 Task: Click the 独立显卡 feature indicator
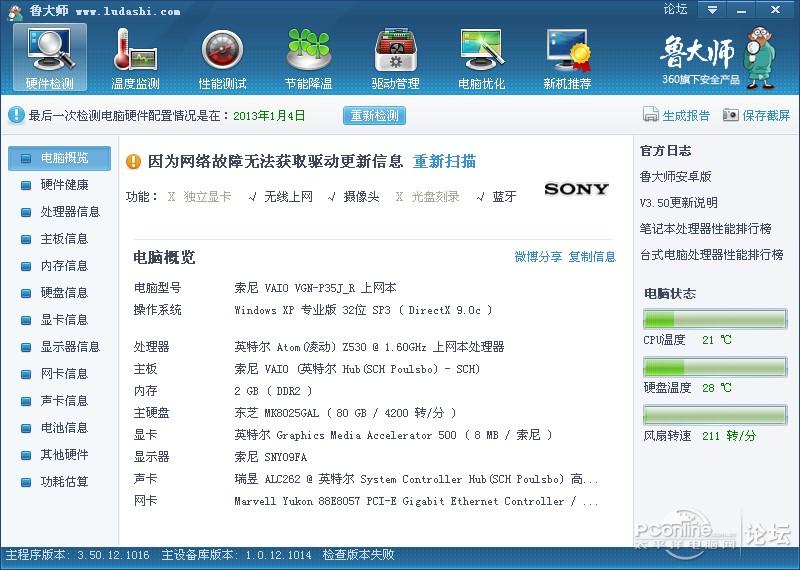pos(199,197)
